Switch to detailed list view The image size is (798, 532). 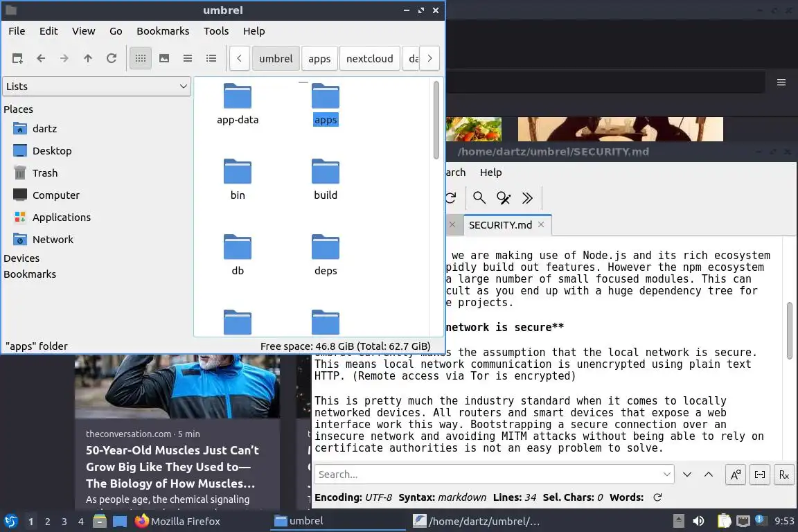pyautogui.click(x=211, y=59)
